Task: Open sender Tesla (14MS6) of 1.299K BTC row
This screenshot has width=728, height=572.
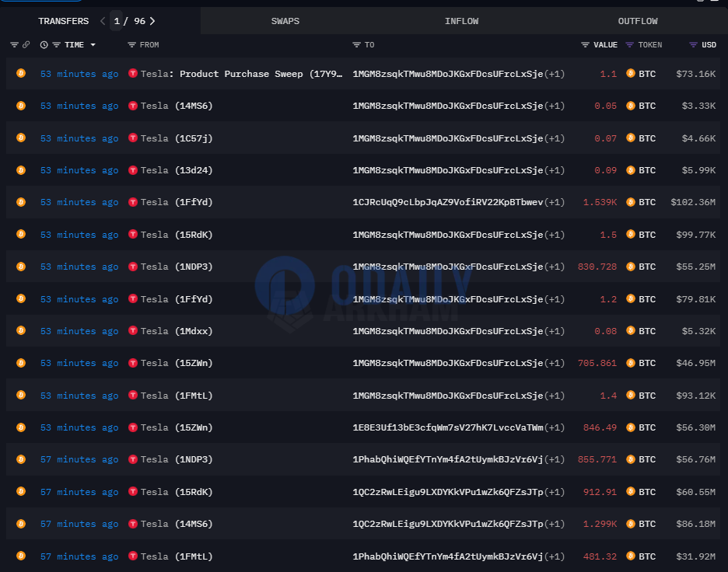Action: (177, 525)
